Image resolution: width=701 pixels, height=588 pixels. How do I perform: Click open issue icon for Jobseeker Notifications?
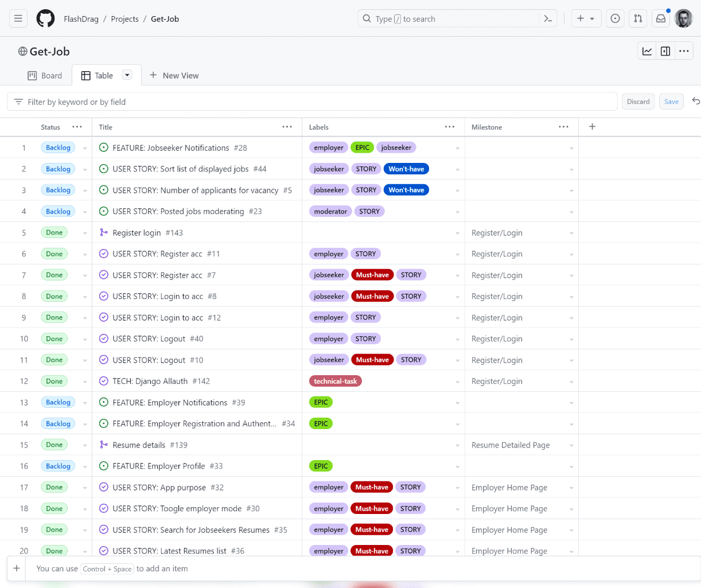coord(104,147)
